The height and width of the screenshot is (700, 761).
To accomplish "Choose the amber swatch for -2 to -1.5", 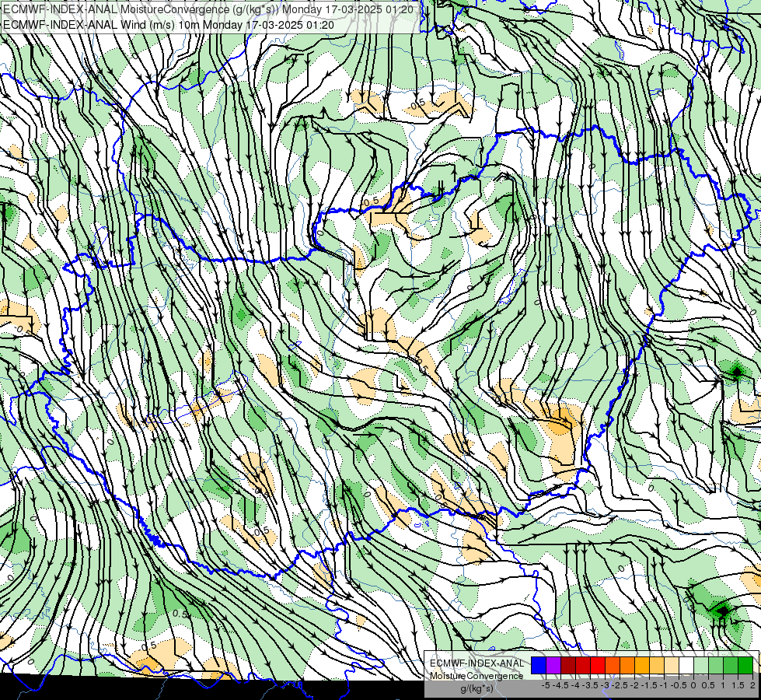I will pos(641,666).
